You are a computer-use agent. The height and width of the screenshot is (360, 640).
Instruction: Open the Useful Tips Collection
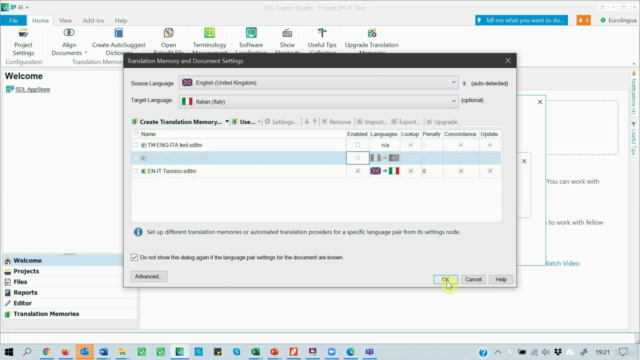click(322, 41)
